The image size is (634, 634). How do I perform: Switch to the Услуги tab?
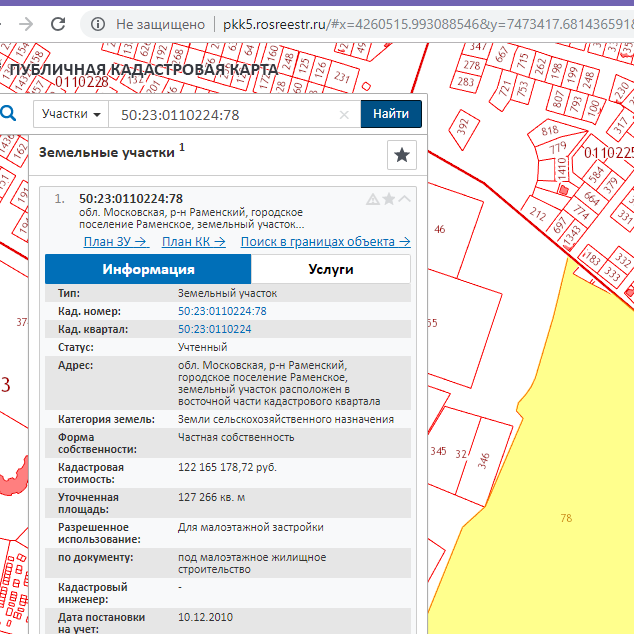pyautogui.click(x=330, y=269)
